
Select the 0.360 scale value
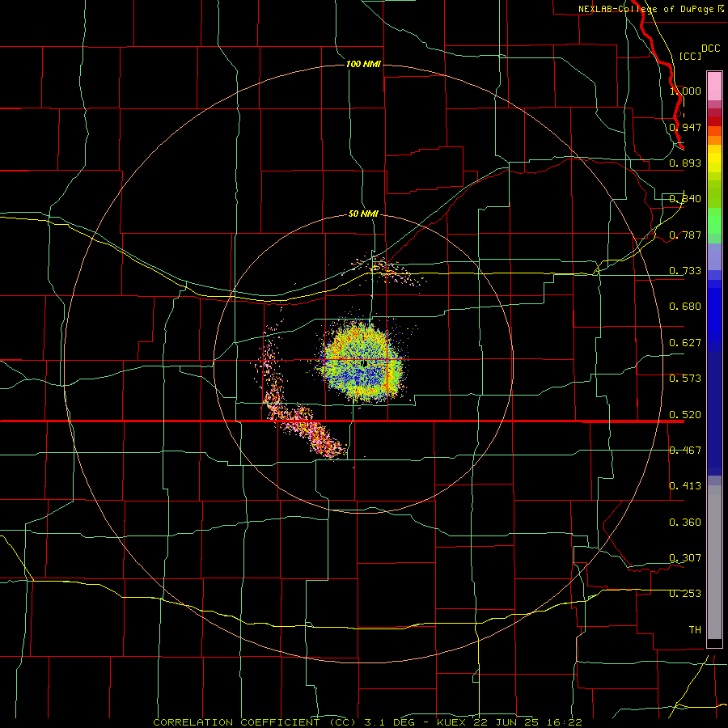pos(685,523)
